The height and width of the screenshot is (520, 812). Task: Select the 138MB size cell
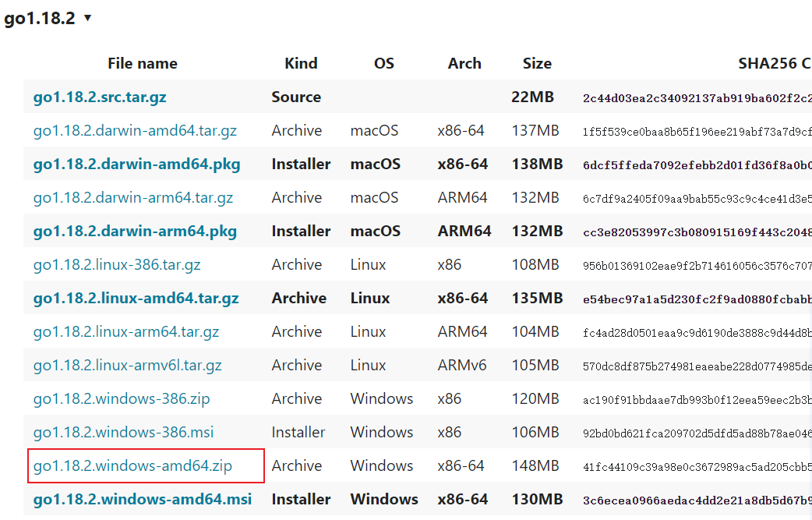click(x=537, y=164)
